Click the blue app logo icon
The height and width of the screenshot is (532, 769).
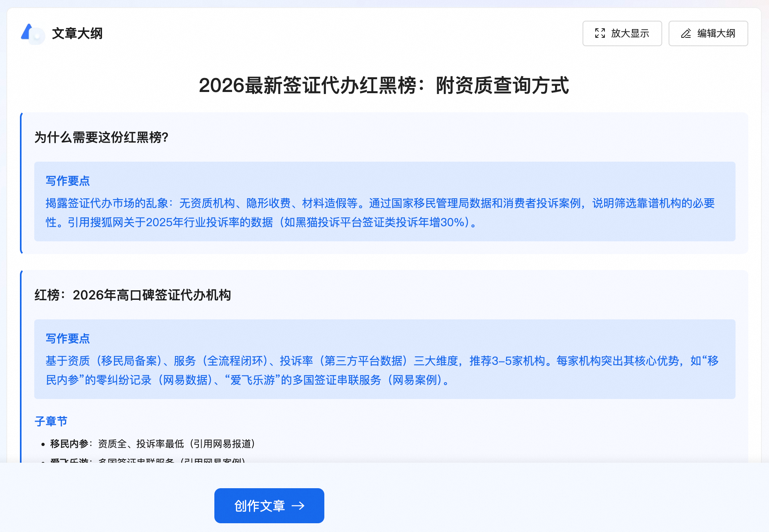[32, 33]
